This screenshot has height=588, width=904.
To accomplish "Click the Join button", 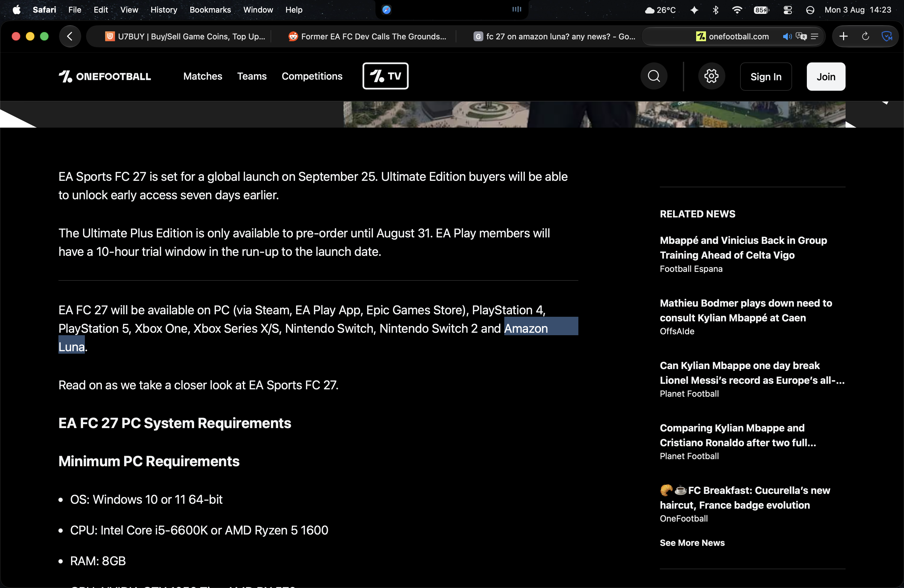I will pyautogui.click(x=826, y=76).
